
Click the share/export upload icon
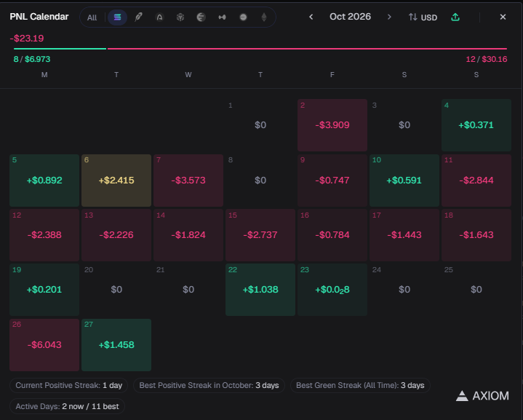[455, 17]
